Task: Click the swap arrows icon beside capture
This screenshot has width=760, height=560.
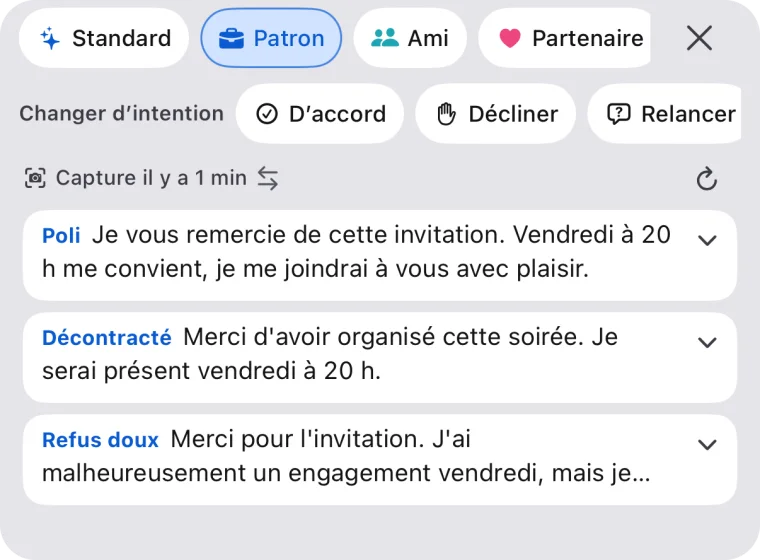Action: [x=268, y=178]
